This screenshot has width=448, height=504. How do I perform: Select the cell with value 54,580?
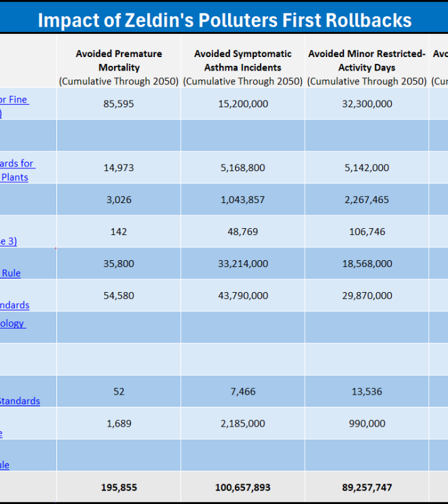pyautogui.click(x=119, y=295)
